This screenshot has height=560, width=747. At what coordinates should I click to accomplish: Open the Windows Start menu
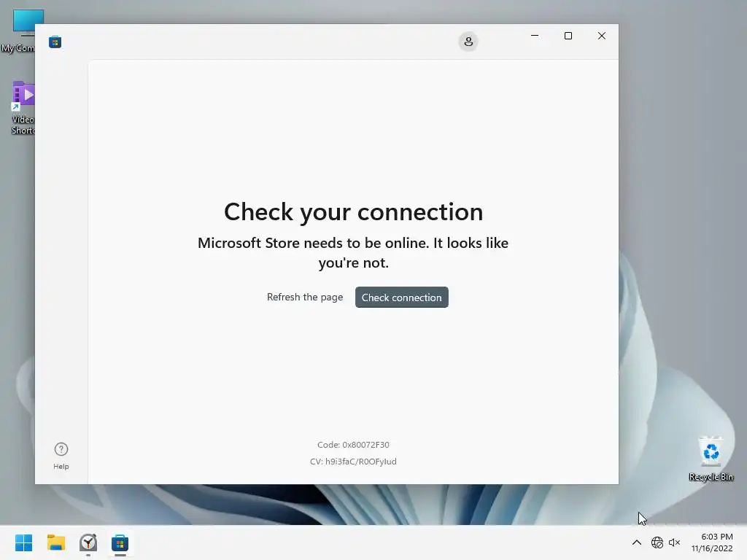pos(23,542)
